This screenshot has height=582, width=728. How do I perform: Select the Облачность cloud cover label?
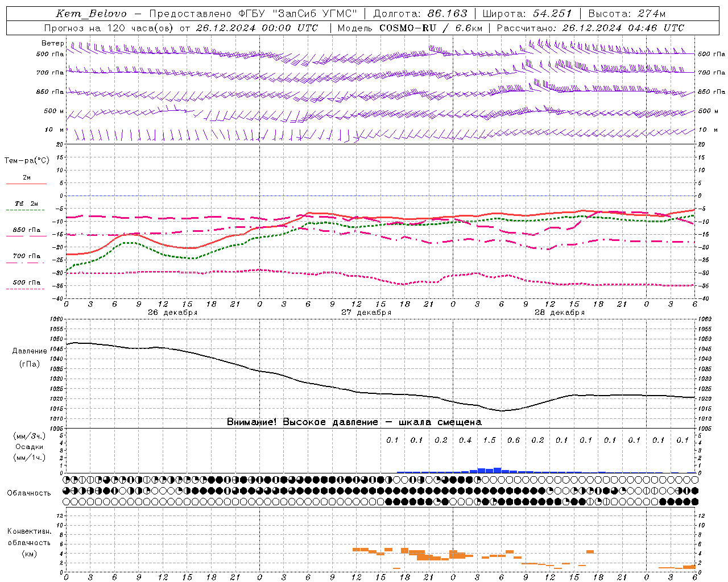(29, 493)
